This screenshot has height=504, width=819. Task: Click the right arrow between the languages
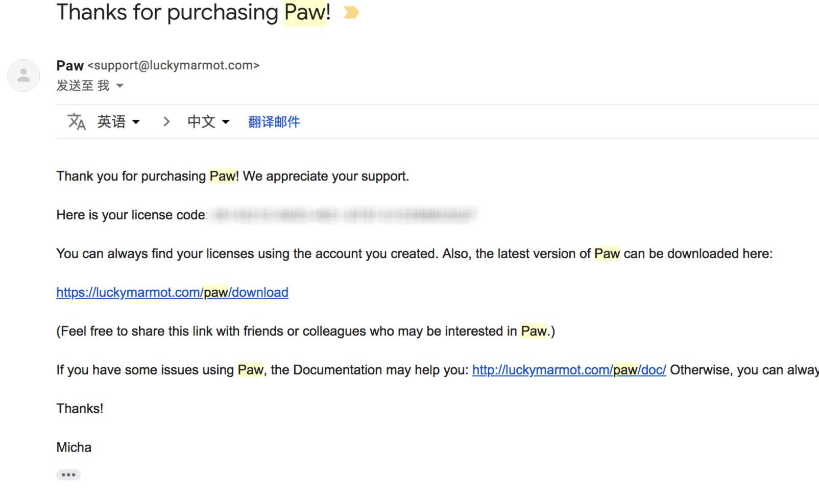coord(166,122)
